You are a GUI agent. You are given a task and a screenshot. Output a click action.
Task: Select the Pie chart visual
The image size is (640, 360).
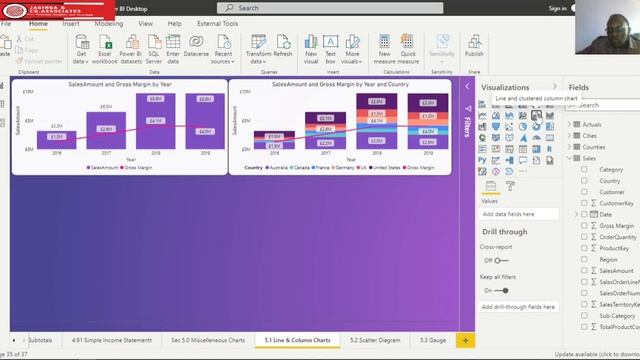522,127
